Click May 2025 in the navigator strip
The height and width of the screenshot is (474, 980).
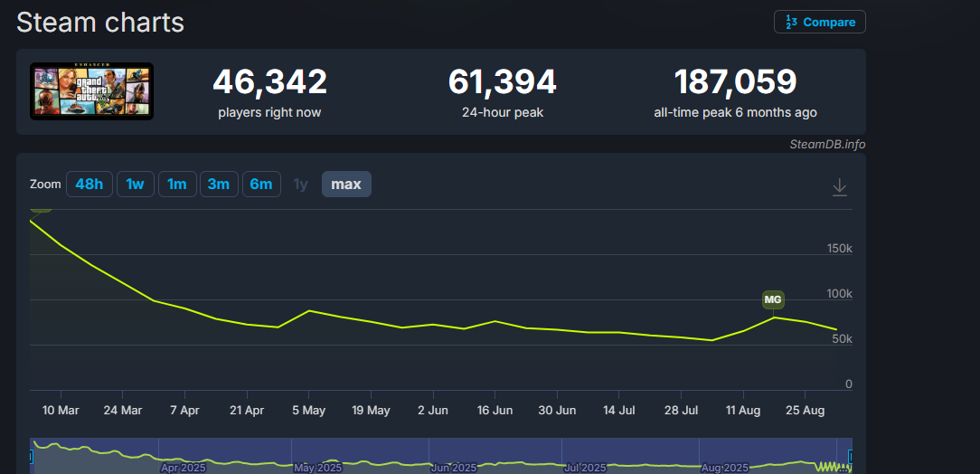(x=317, y=468)
